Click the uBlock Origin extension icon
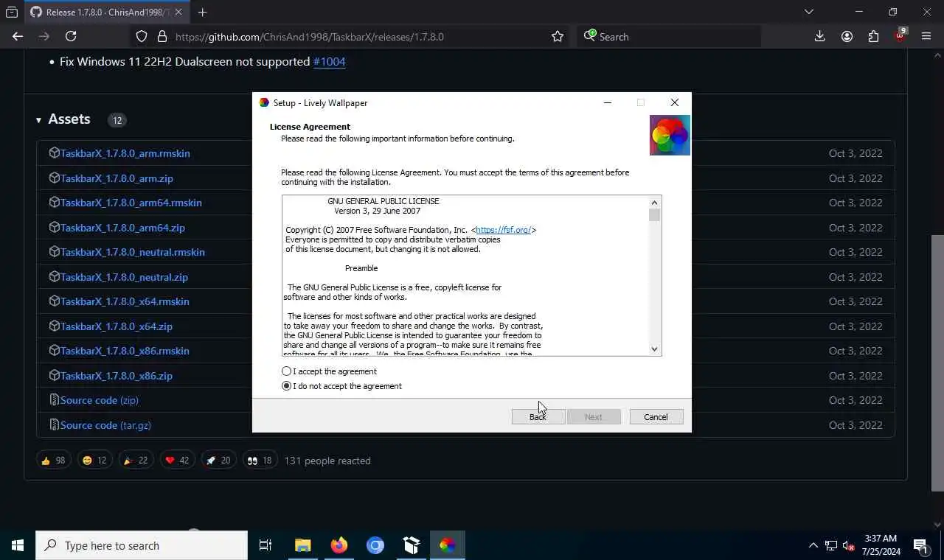 click(x=900, y=35)
